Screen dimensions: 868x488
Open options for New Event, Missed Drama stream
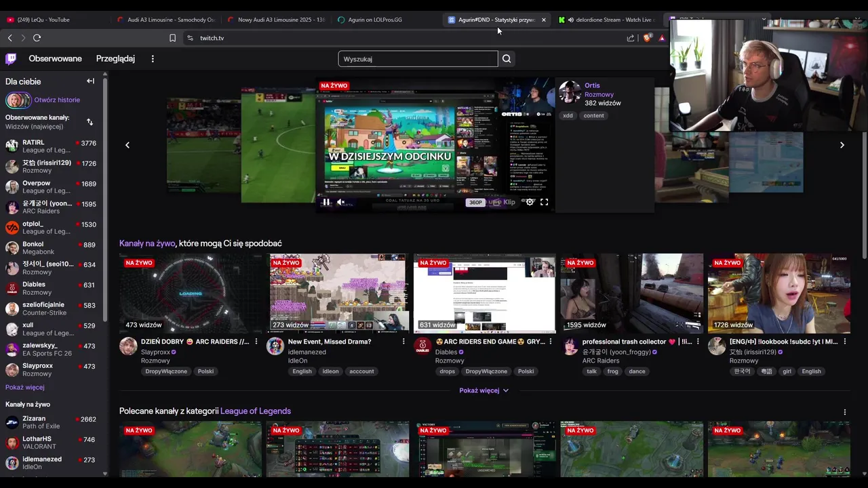[x=403, y=342]
